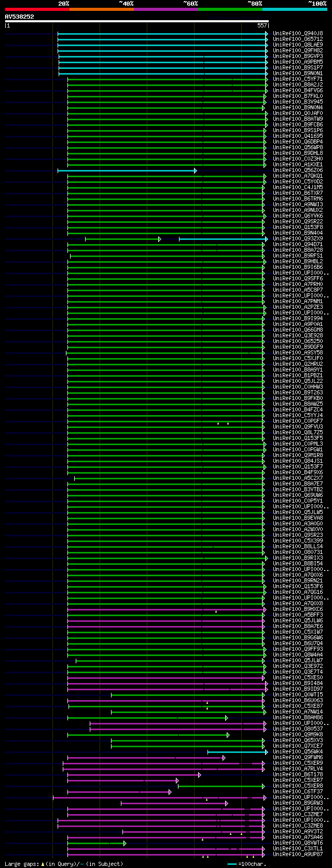Select hit label UniRef100_B8LLS4

298,546
